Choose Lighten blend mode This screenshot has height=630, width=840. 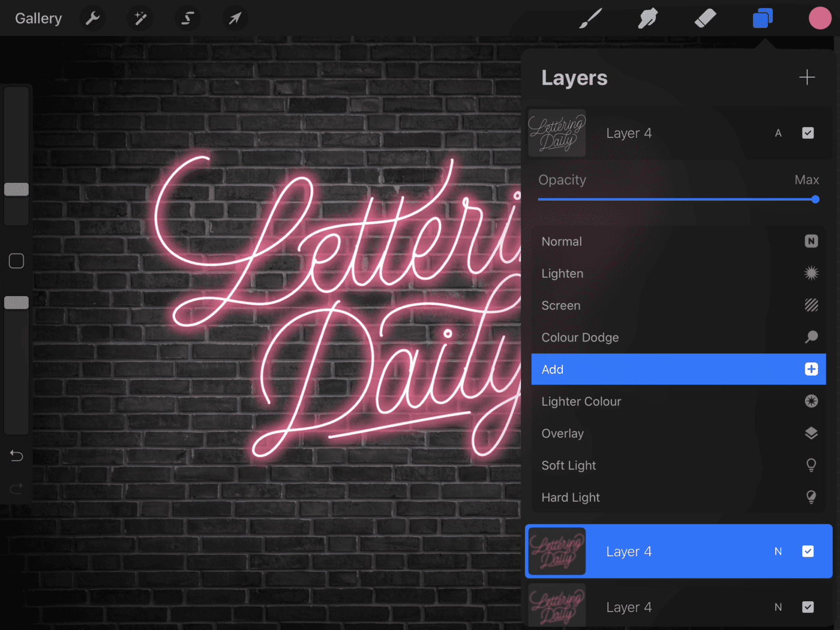[x=679, y=273]
